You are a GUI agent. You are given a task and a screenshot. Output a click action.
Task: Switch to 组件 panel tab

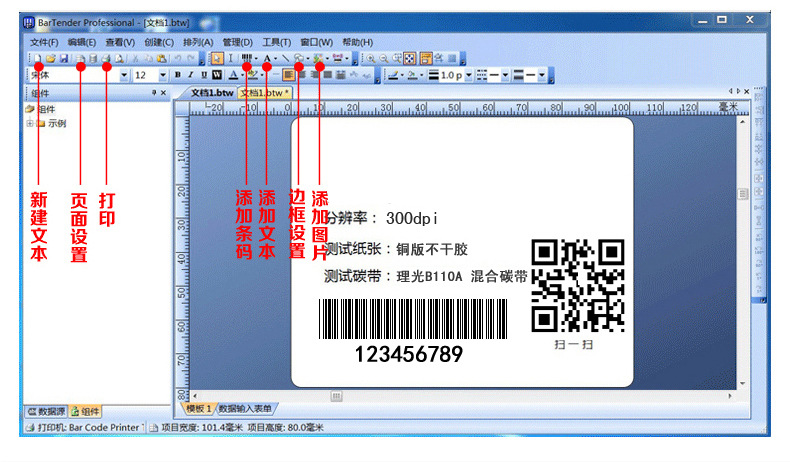tap(85, 412)
